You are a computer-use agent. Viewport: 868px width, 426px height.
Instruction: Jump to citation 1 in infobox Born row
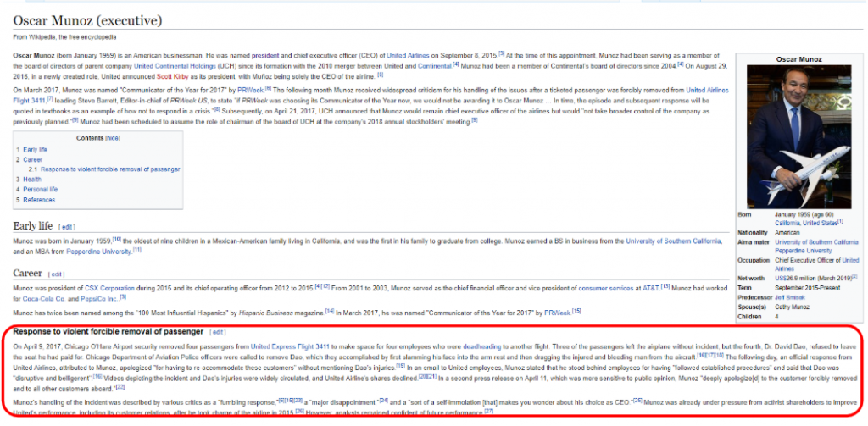[x=840, y=222]
